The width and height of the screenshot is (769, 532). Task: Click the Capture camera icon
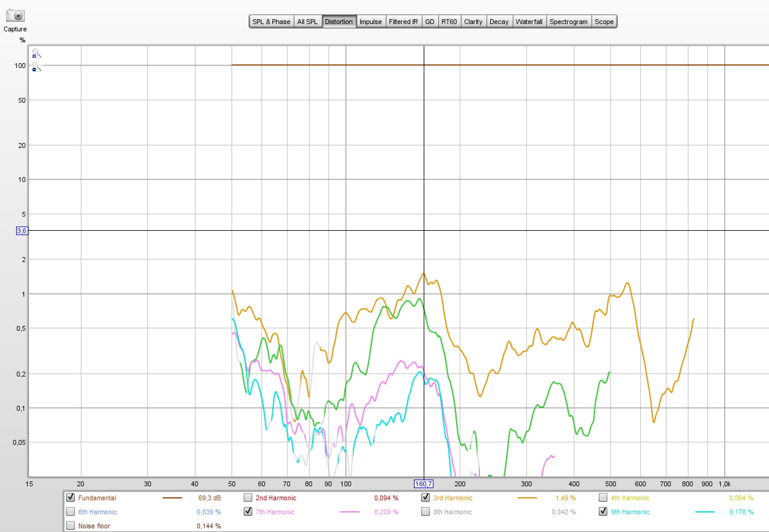pyautogui.click(x=15, y=16)
